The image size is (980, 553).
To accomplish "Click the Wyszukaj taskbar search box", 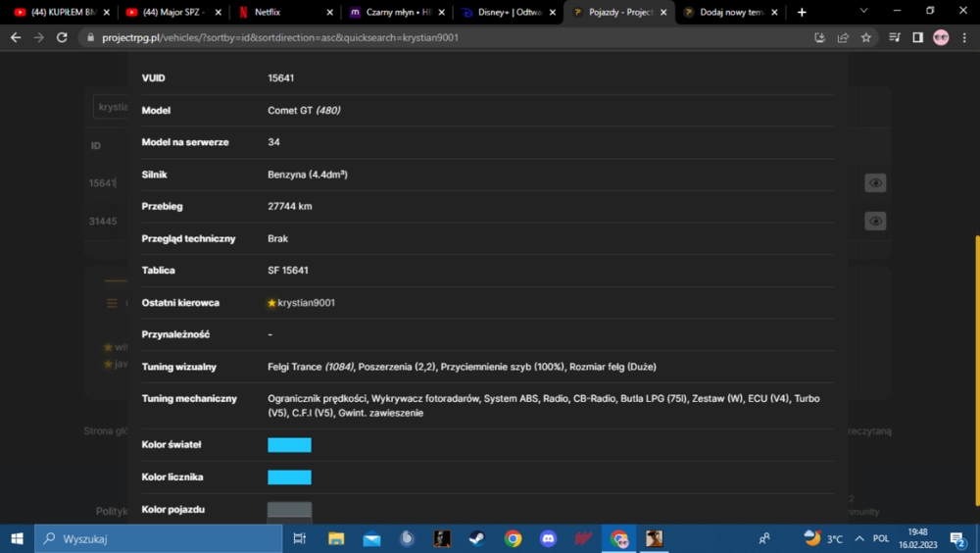I will (x=158, y=538).
